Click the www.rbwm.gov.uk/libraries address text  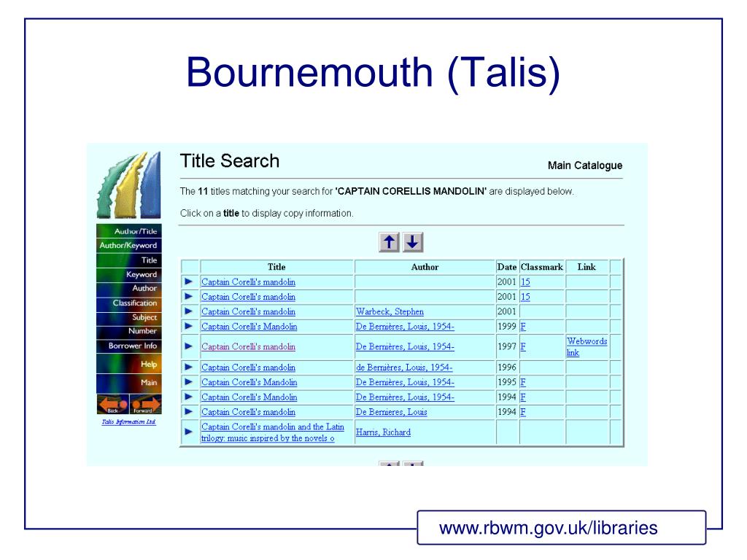(549, 528)
